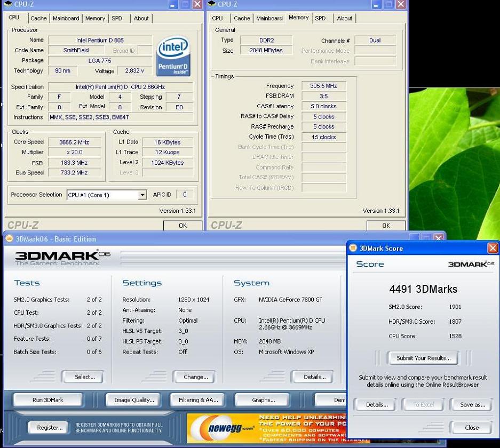Click 3DMark06 logo in Score dialog

pos(471,264)
